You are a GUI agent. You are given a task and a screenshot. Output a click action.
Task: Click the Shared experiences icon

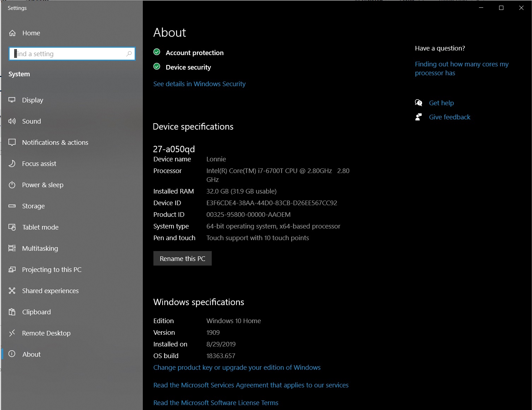(12, 291)
